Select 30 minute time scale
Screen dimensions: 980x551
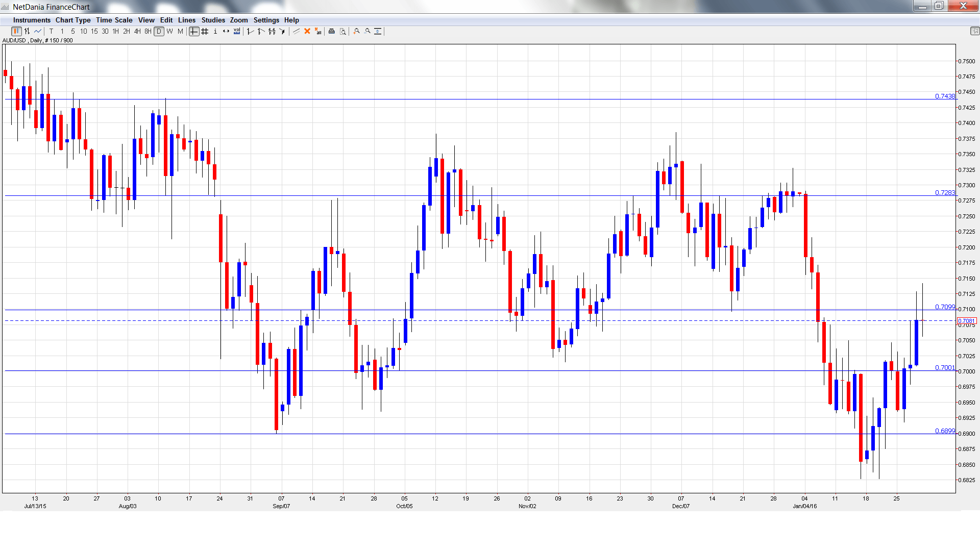(x=105, y=32)
